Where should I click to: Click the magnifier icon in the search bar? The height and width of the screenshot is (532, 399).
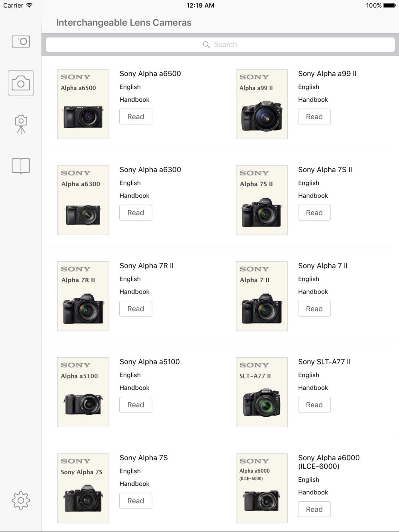(206, 45)
